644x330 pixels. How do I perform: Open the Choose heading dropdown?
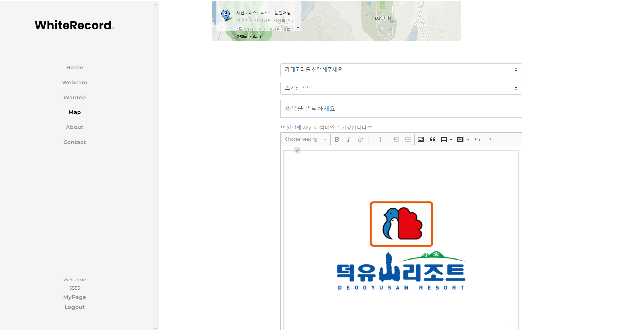tap(306, 139)
